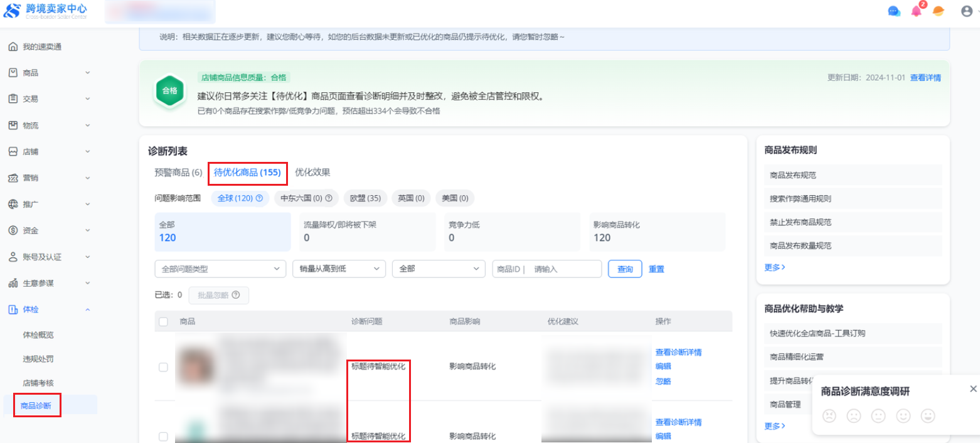The height and width of the screenshot is (443, 980).
Task: Click the orange hat icon in header
Action: tap(939, 11)
